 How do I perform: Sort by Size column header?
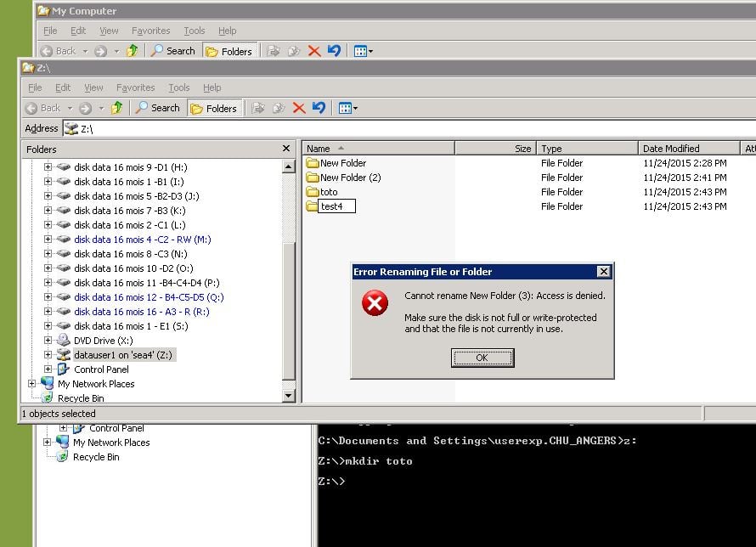(495, 149)
